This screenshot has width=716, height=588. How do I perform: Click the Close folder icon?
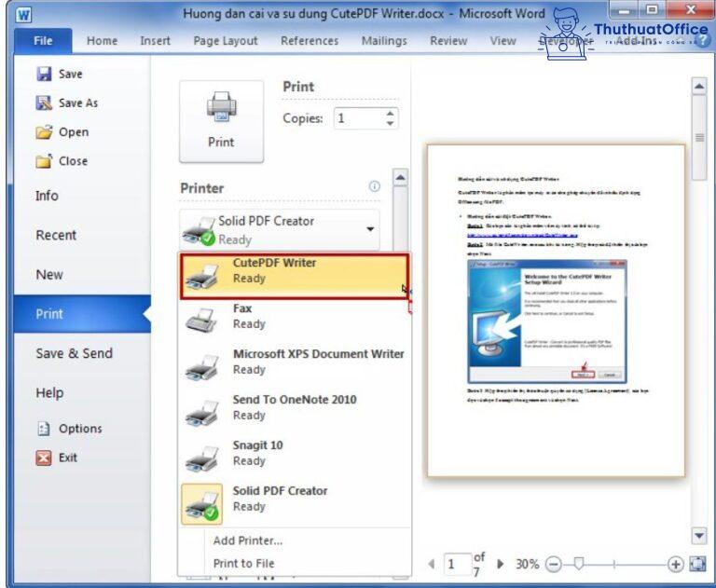[x=44, y=160]
